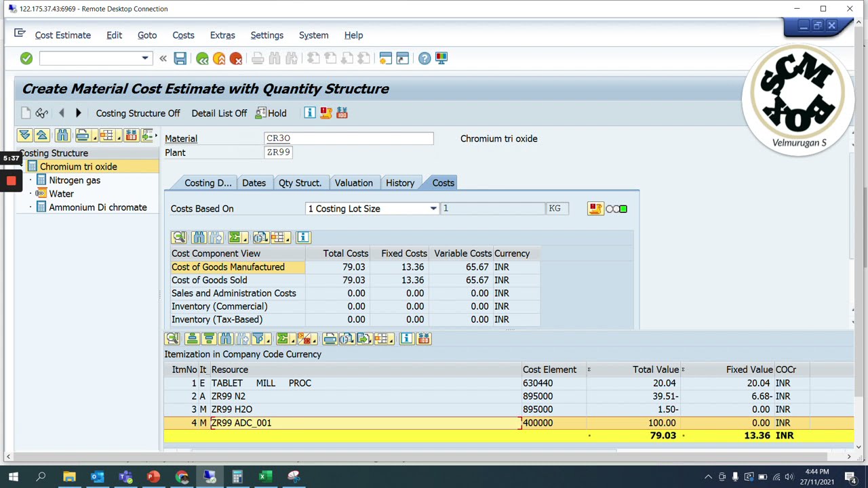
Task: Open the Cost Estimate menu
Action: coord(63,35)
